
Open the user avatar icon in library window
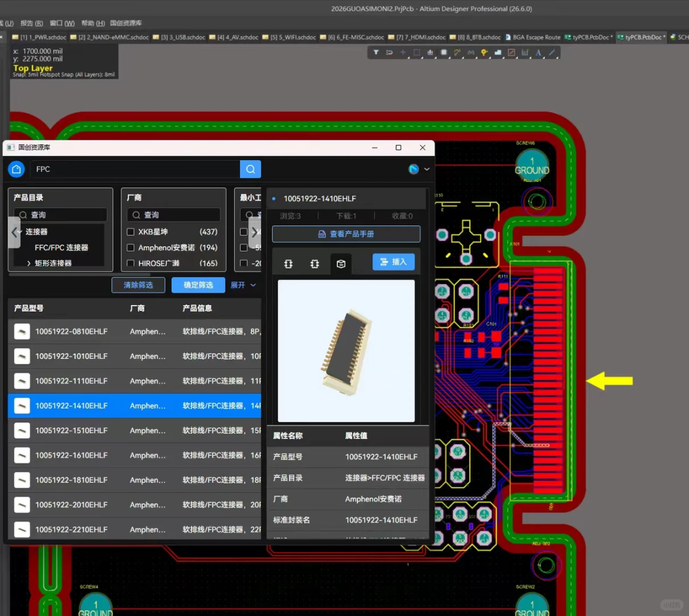(x=413, y=169)
